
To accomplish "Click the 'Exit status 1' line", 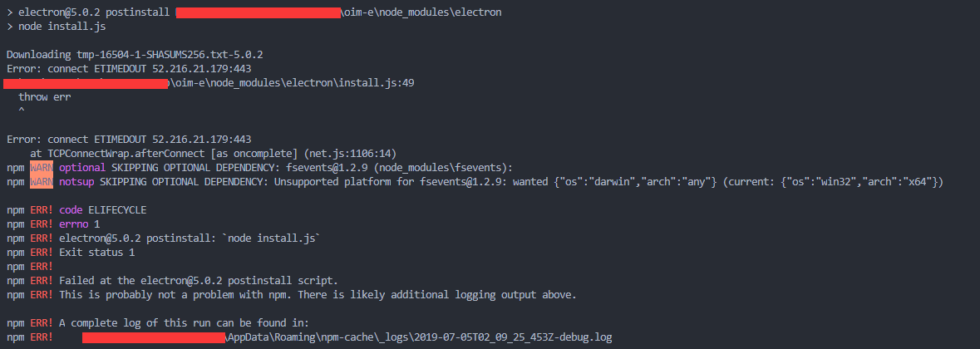I will [x=97, y=253].
